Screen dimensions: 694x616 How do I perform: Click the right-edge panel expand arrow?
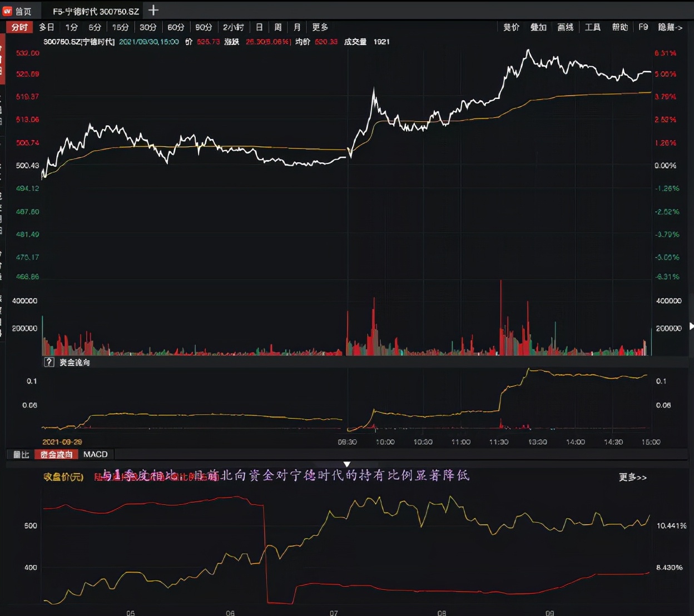pos(691,326)
